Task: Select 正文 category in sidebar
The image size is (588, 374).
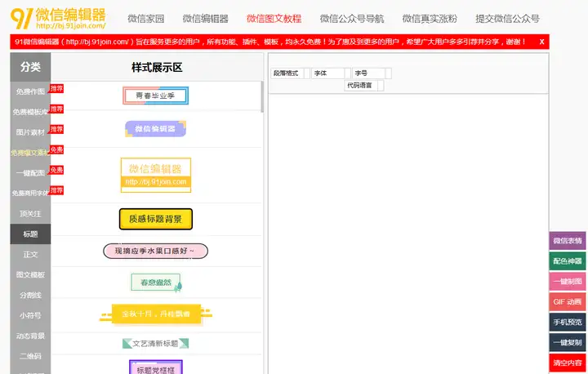Action: [30, 254]
